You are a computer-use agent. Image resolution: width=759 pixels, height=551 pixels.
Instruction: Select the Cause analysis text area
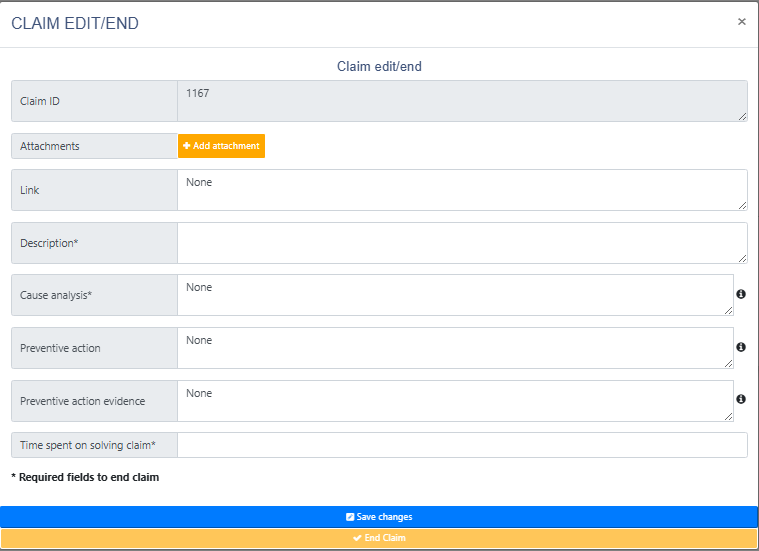click(455, 295)
